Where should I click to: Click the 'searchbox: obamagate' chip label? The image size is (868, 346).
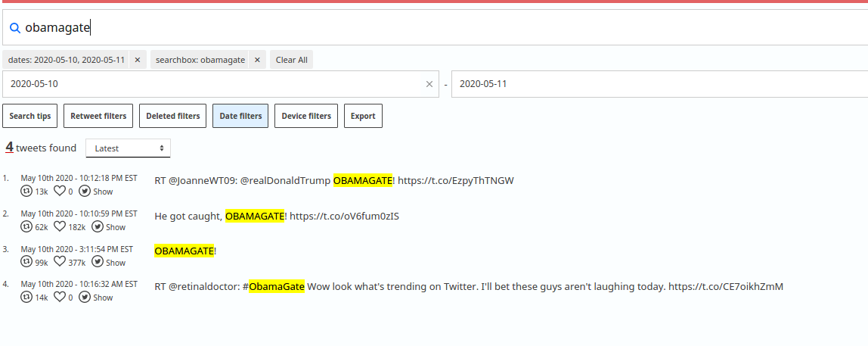click(200, 60)
